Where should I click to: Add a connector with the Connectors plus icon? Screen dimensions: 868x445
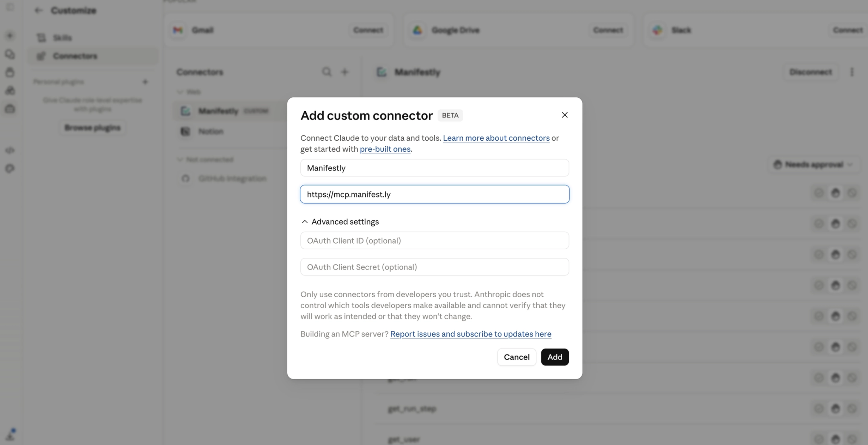click(345, 72)
